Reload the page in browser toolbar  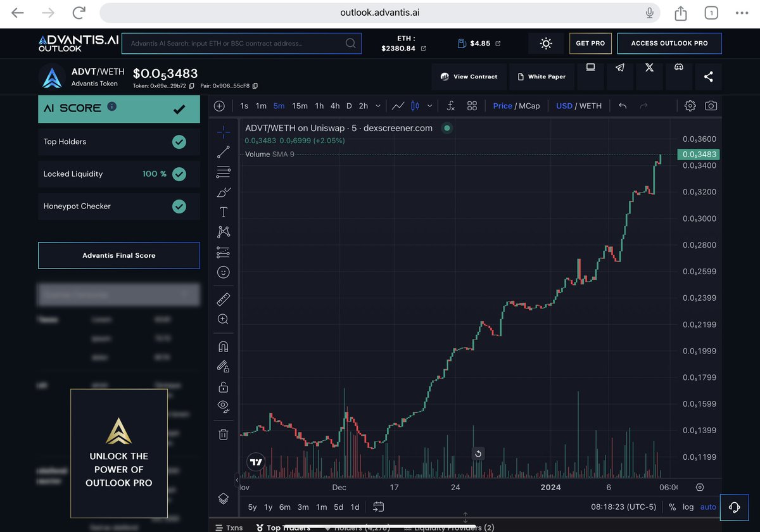(79, 12)
